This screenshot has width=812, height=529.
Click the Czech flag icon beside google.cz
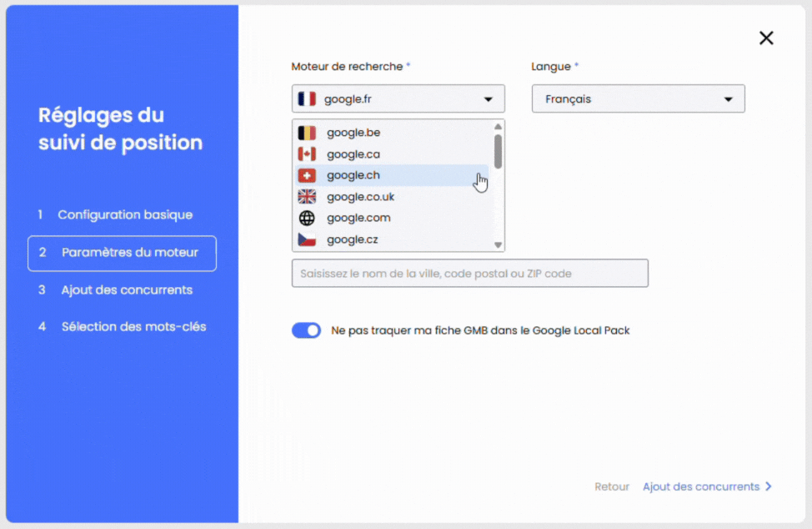click(x=306, y=239)
